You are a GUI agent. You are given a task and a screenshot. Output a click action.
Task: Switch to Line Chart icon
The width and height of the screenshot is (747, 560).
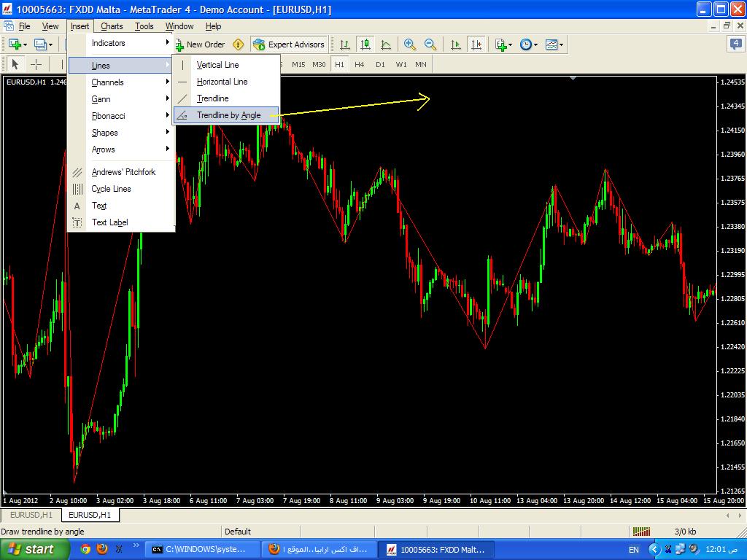coord(386,44)
